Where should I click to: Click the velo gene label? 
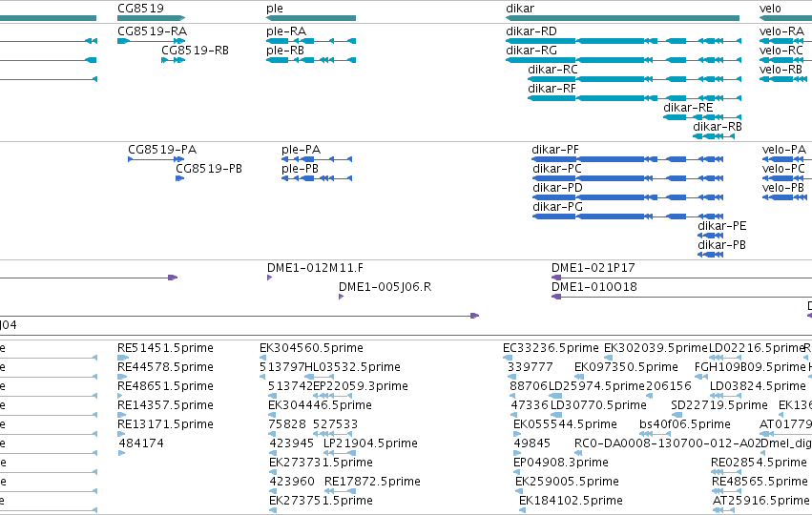tap(770, 9)
